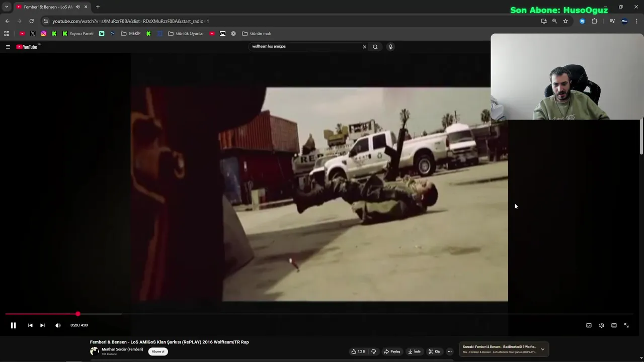Go to YouTube home via logo
This screenshot has height=362, width=644.
28,47
